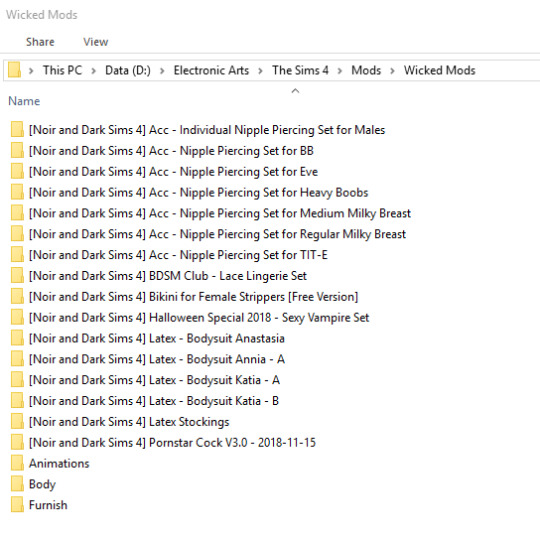Image resolution: width=540 pixels, height=541 pixels.
Task: Click name 'Nipple Piercing Set for Heavy Boobs'
Action: point(274,193)
